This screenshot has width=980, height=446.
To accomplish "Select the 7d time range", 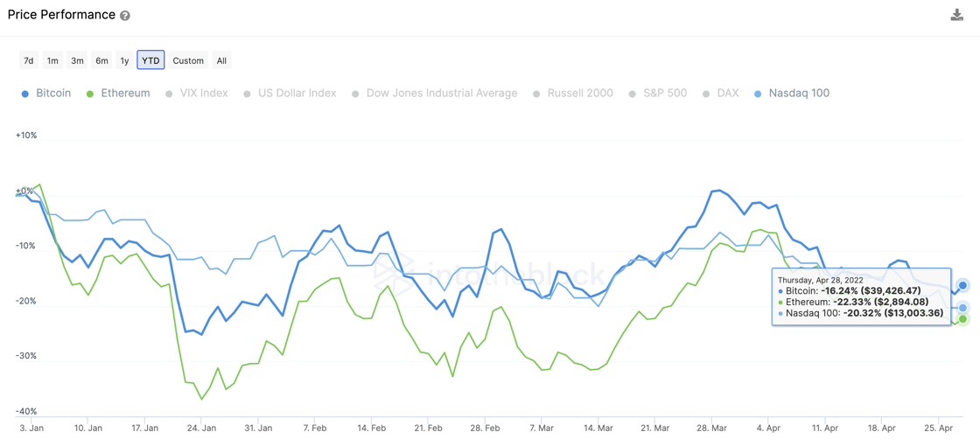I will click(29, 60).
